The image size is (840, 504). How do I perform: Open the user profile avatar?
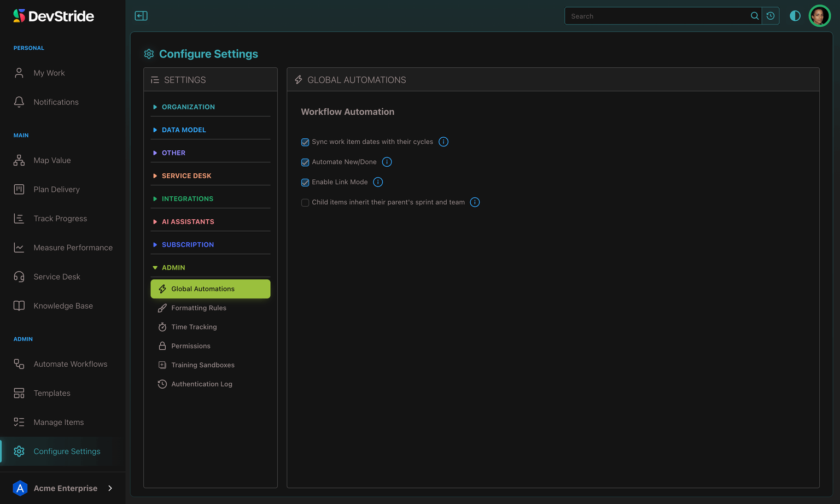click(x=820, y=16)
